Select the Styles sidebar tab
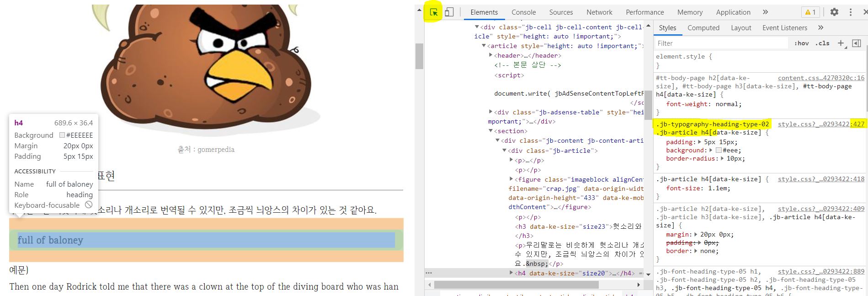This screenshot has height=296, width=868. click(x=667, y=28)
